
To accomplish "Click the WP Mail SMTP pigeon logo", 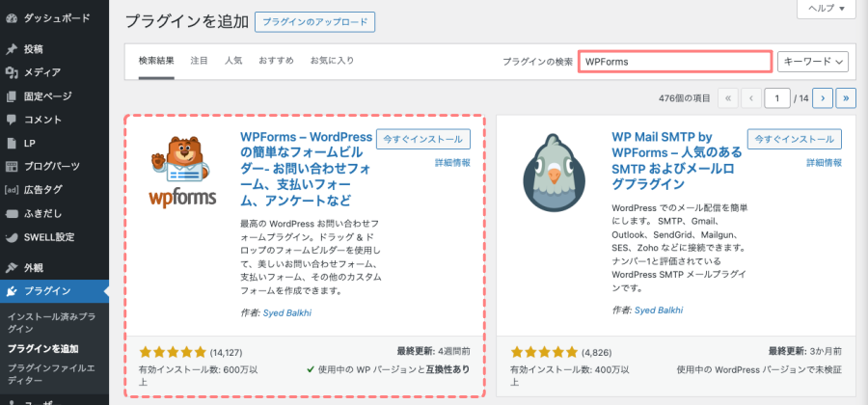I will tap(555, 172).
